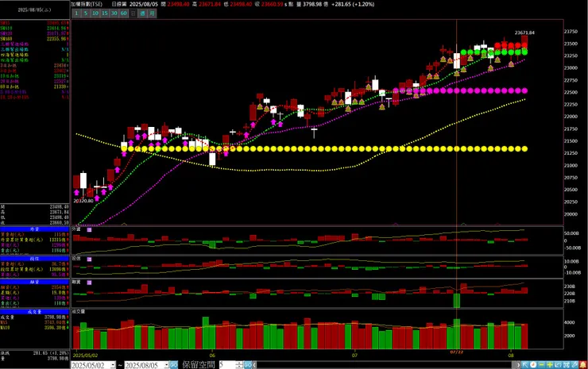Screen dimensions: 588x369
Task: Click the 20320.80 low price label
Action: pos(83,201)
